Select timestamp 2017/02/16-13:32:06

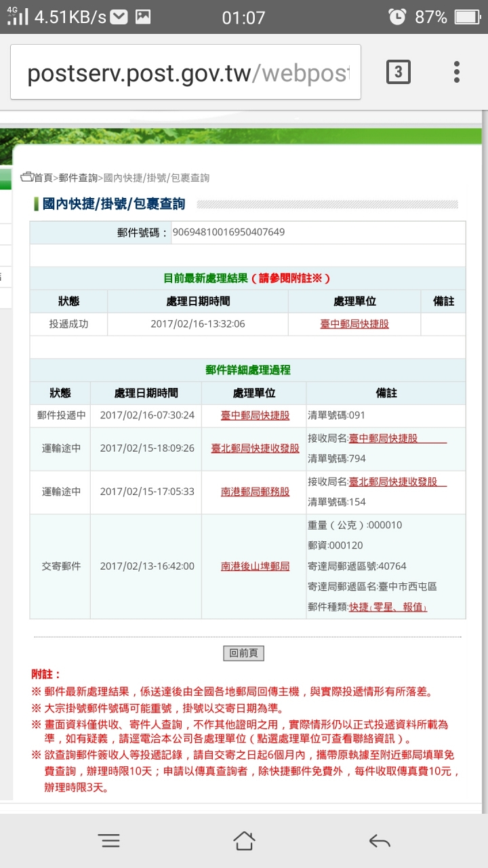tap(198, 324)
